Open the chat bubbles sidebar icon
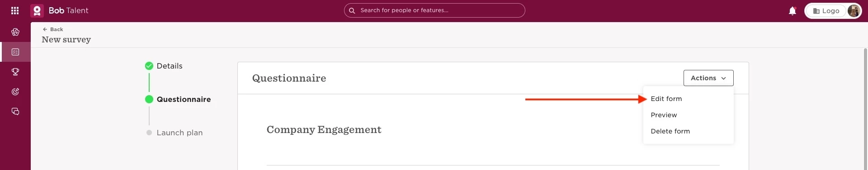 15,111
